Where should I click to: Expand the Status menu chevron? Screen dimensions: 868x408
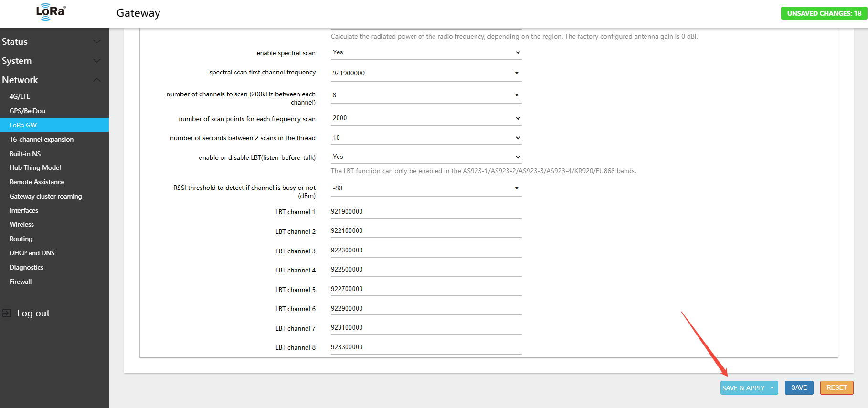point(97,42)
